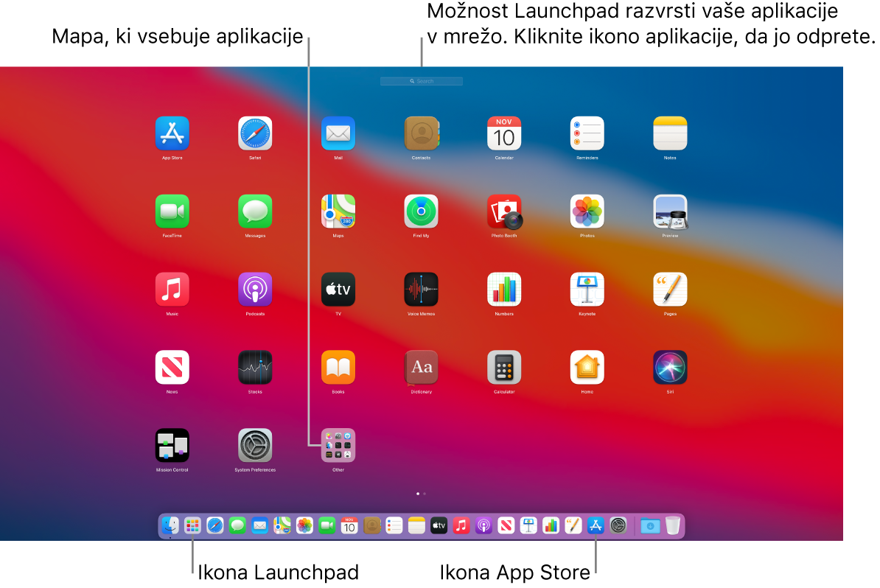This screenshot has height=588, width=880.
Task: Open Maps from the Dock
Action: tap(282, 525)
